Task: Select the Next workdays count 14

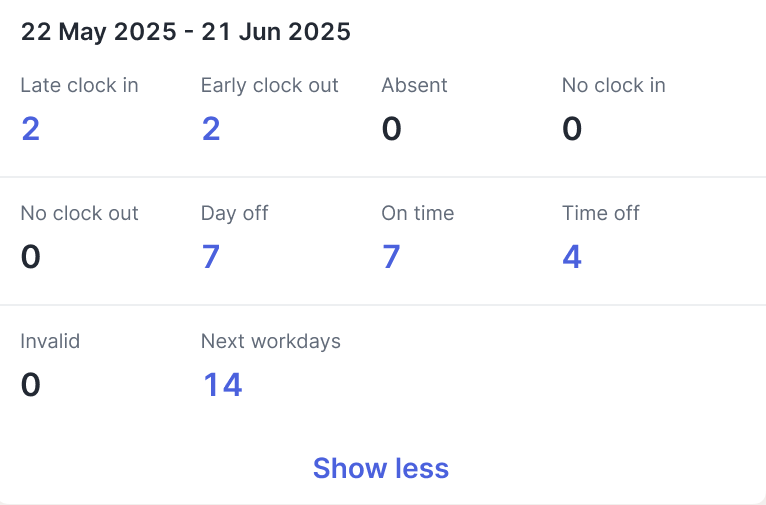Action: point(222,385)
